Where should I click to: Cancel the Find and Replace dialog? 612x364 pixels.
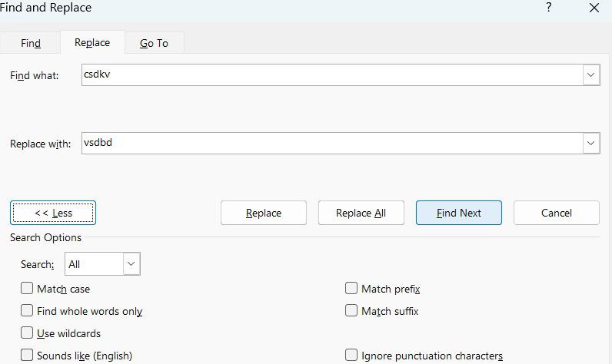click(x=557, y=213)
